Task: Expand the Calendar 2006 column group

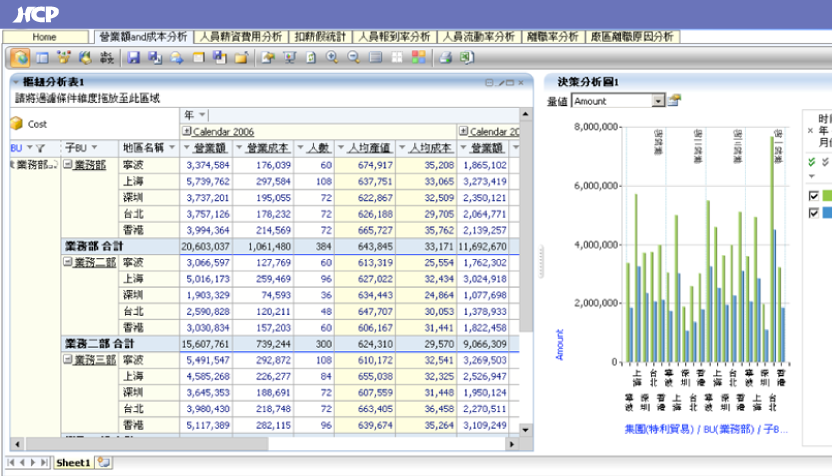Action: (186, 132)
